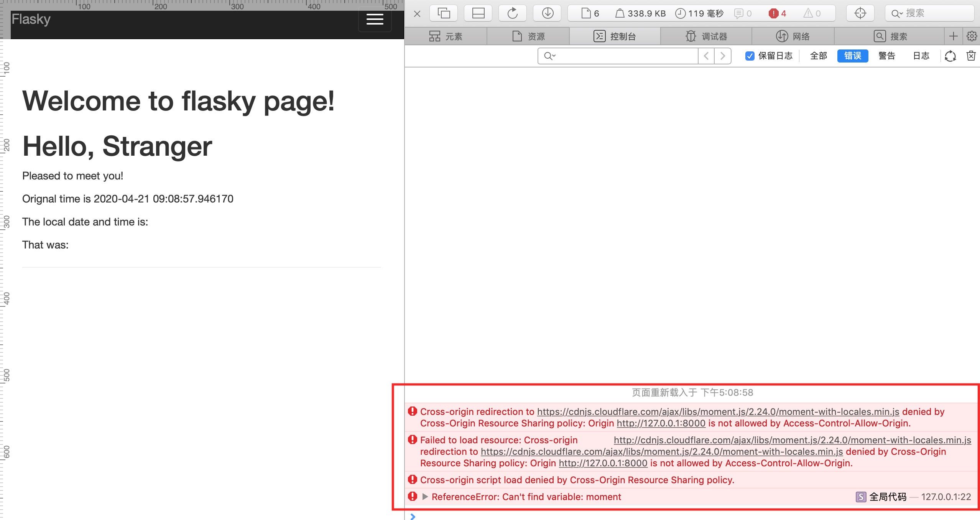This screenshot has width=980, height=520.
Task: Click the Flasky brand link
Action: click(31, 19)
